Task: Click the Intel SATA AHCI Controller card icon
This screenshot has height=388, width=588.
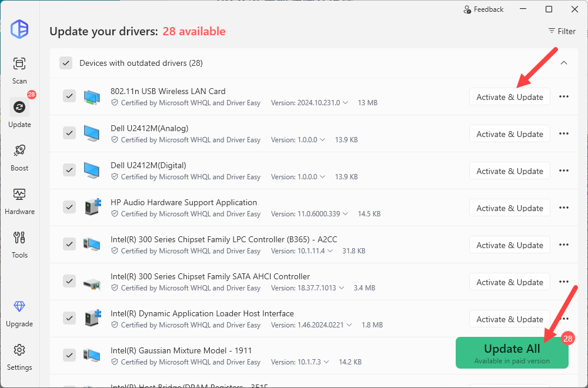Action: 92,284
